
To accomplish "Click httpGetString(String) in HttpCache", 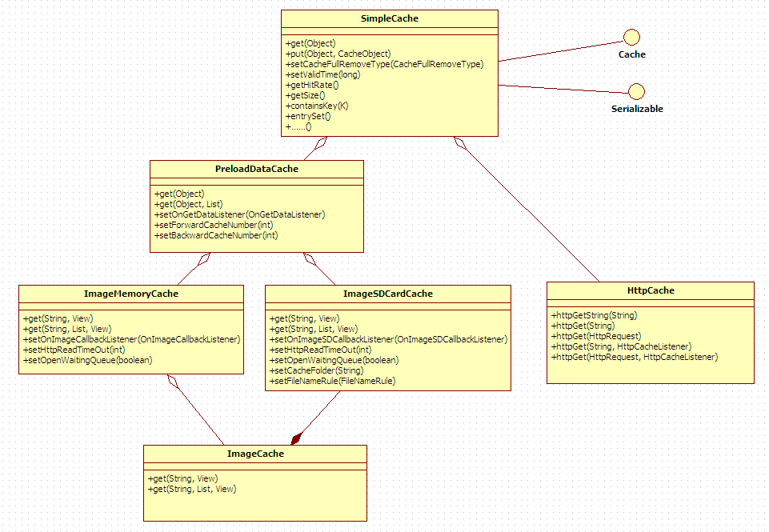I will (x=596, y=315).
